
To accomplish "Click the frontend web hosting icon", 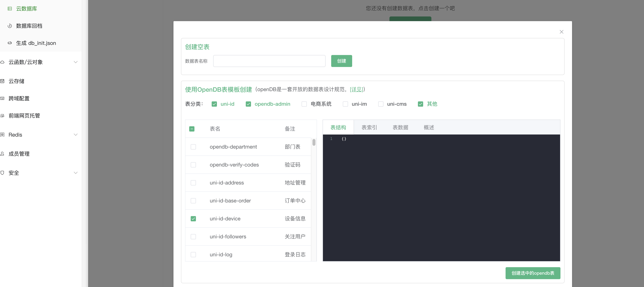I will tap(2, 116).
